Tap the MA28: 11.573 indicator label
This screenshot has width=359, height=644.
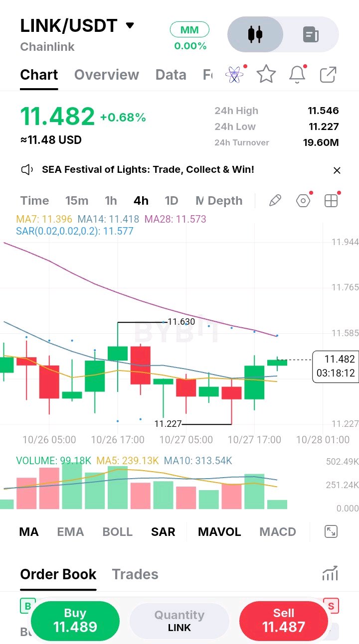click(175, 219)
